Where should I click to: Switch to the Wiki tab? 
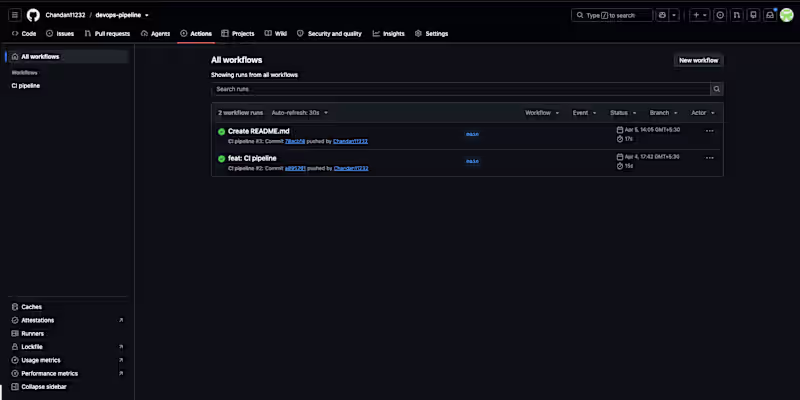coord(276,34)
